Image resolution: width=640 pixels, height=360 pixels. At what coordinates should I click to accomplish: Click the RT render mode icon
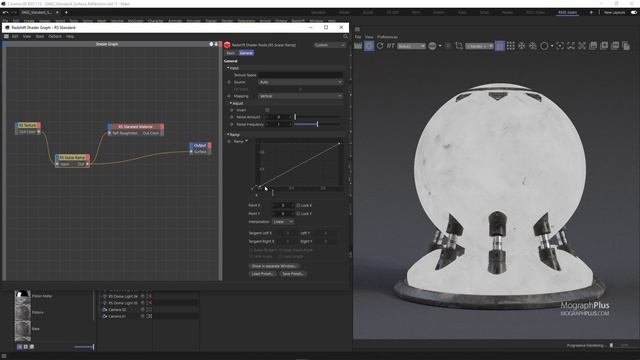pos(391,46)
